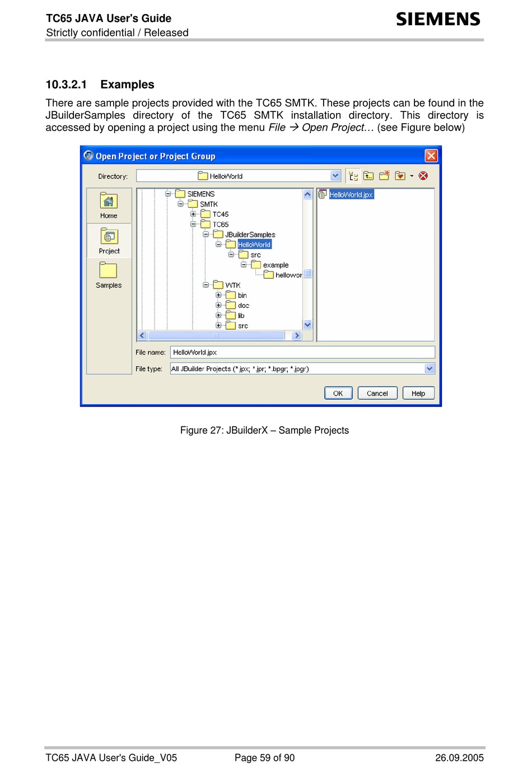532x772 pixels.
Task: Click the OK button
Action: (x=338, y=393)
